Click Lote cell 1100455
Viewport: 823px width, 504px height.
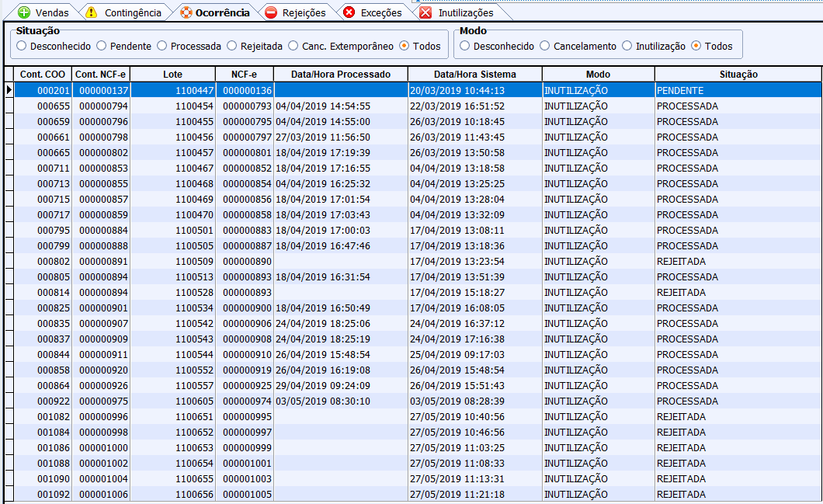pos(172,122)
